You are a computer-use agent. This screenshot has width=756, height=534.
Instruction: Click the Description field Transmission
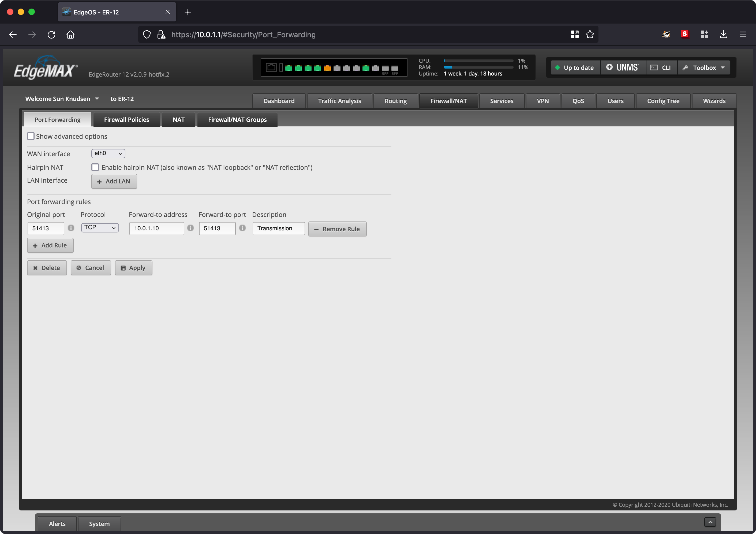(279, 228)
